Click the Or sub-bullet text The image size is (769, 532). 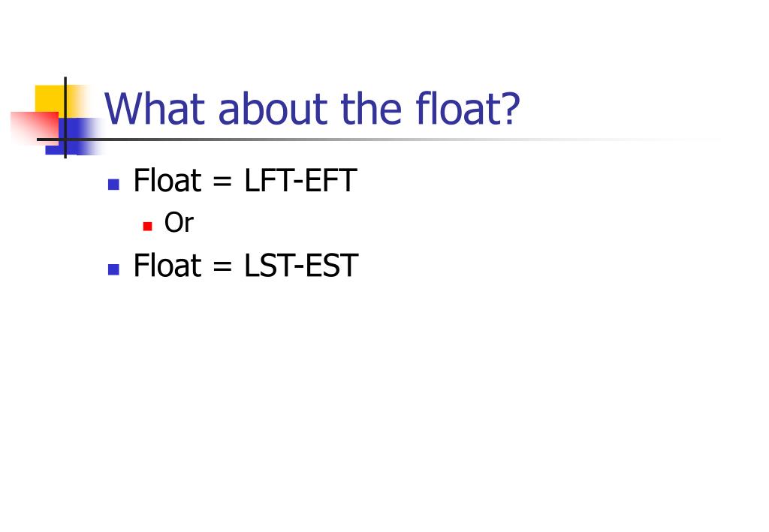click(x=179, y=222)
